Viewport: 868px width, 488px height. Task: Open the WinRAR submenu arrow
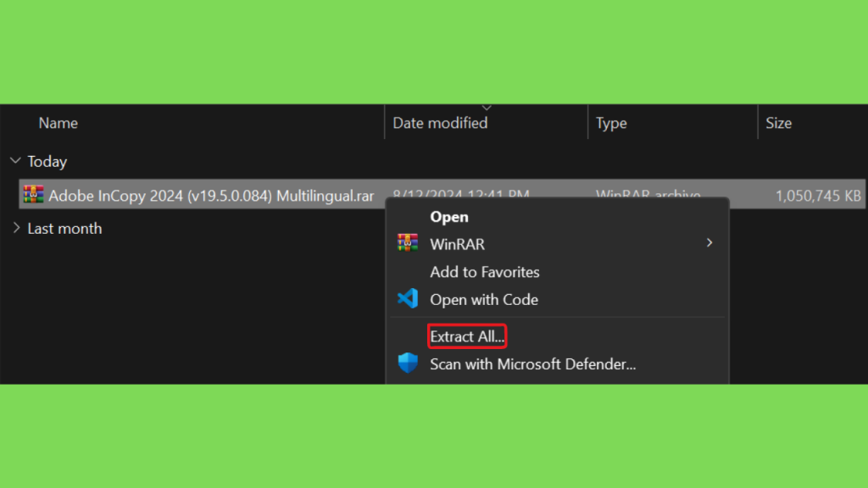coord(709,243)
